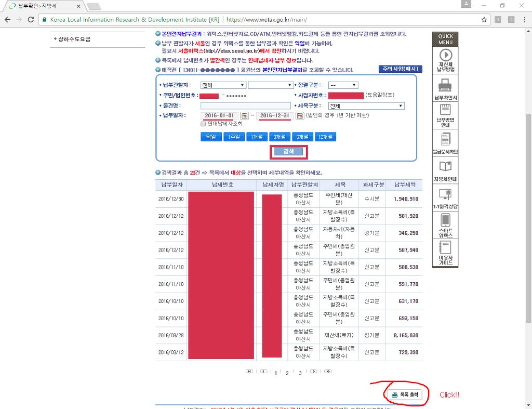Click the 목록 출력 print list button
The width and height of the screenshot is (532, 409).
(x=405, y=395)
